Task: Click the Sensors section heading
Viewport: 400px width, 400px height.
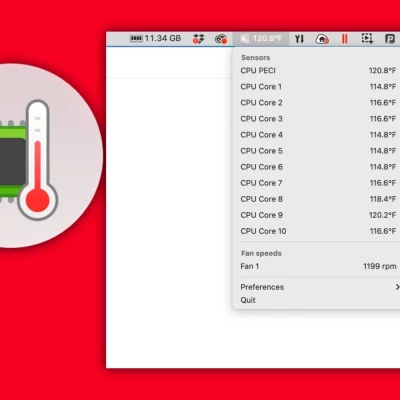Action: (x=256, y=58)
